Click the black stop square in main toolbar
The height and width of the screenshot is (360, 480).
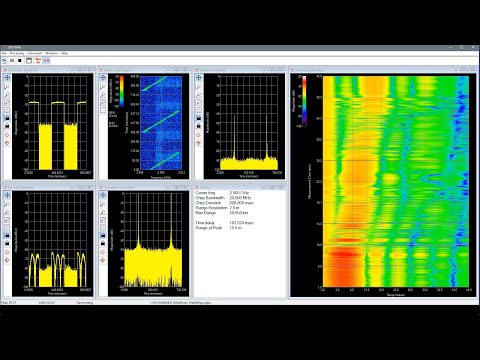20,61
